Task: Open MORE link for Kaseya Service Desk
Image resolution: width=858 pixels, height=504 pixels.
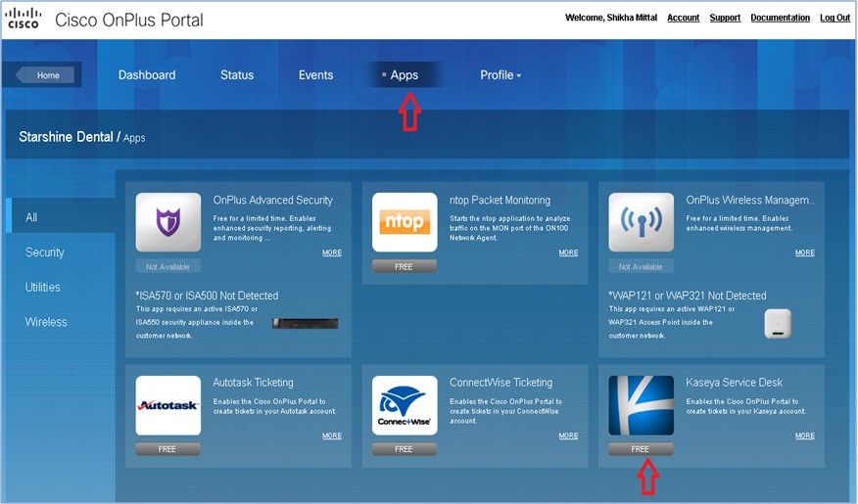Action: click(804, 435)
